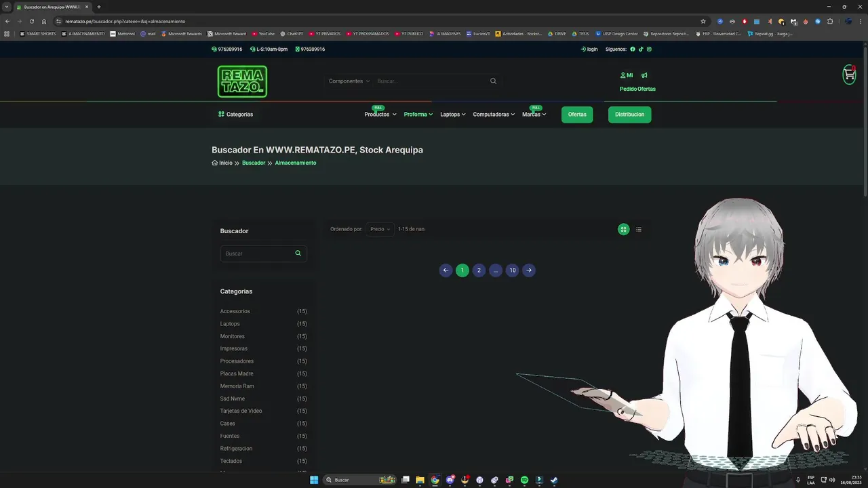Click the Buscador breadcrumb link

tap(254, 163)
